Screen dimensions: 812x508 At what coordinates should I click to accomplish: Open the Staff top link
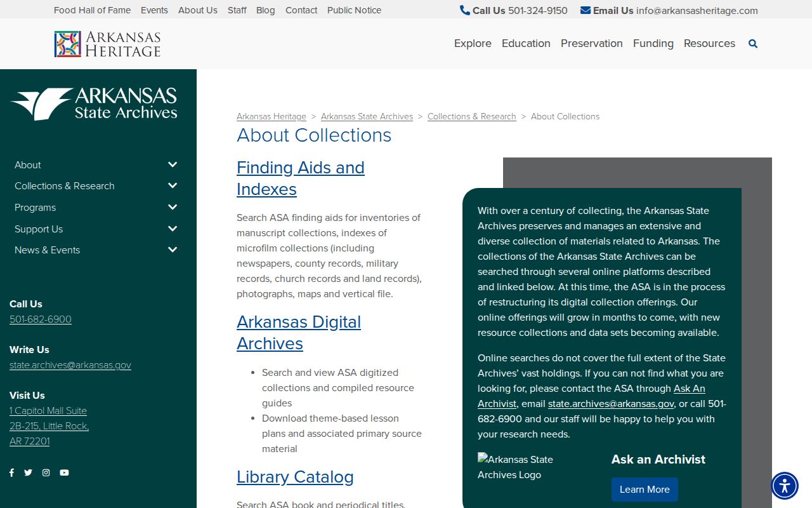[237, 10]
